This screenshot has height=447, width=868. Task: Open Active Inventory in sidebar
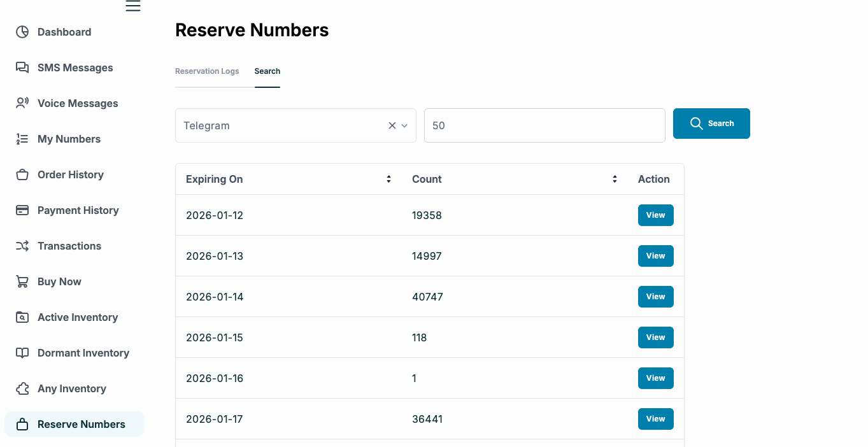(x=78, y=317)
